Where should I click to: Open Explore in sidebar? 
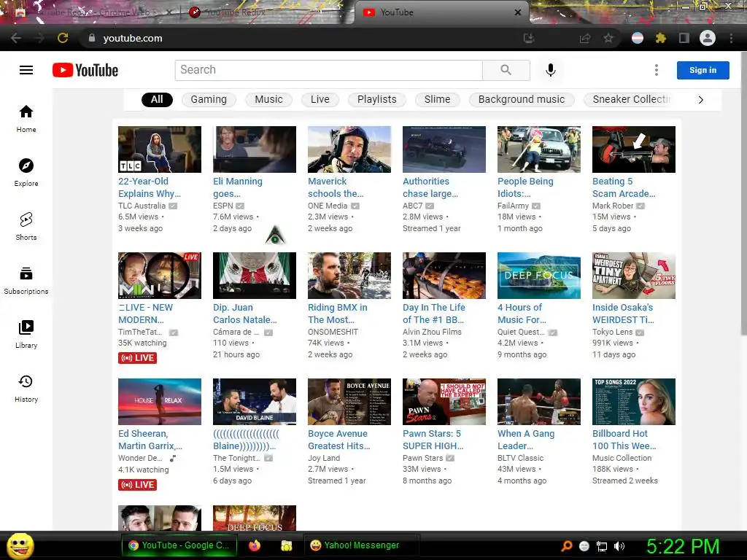click(26, 172)
